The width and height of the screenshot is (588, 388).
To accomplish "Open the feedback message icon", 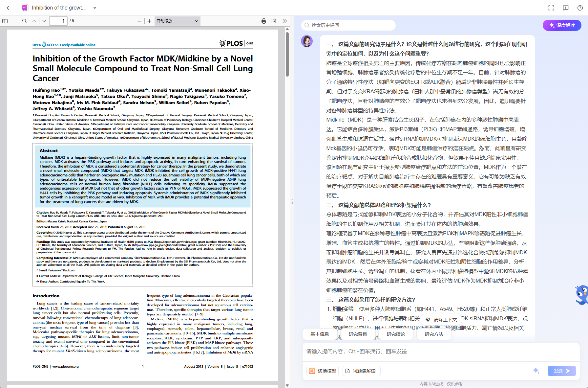I will pyautogui.click(x=566, y=8).
